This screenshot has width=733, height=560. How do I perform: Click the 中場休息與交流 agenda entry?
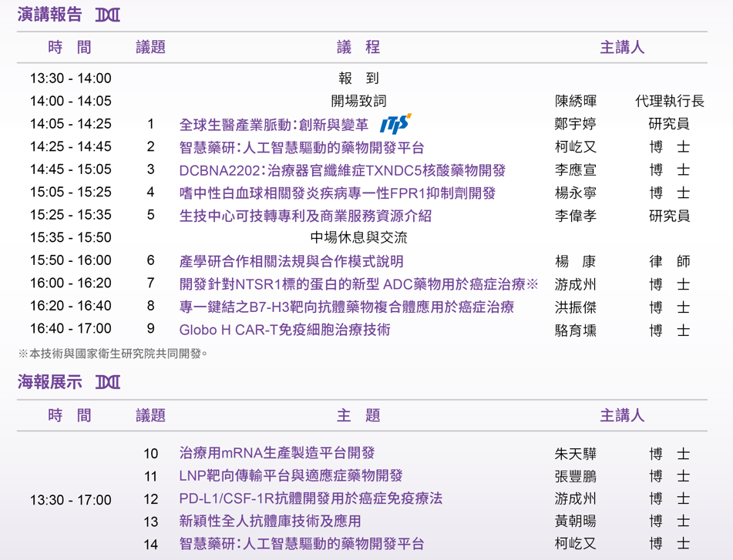pyautogui.click(x=358, y=238)
